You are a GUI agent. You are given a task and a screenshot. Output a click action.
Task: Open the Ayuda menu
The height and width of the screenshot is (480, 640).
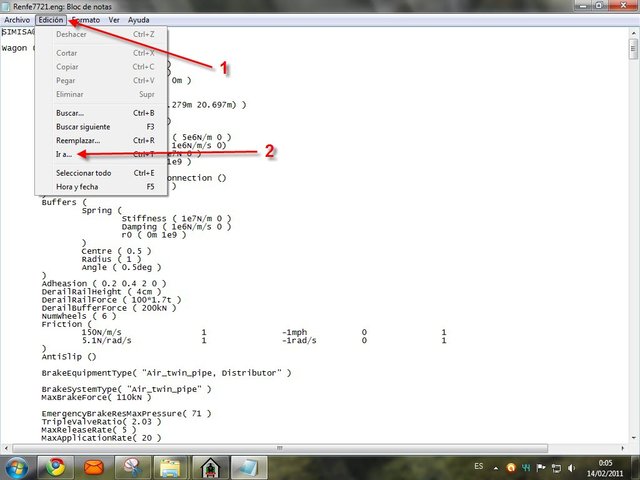pos(140,20)
